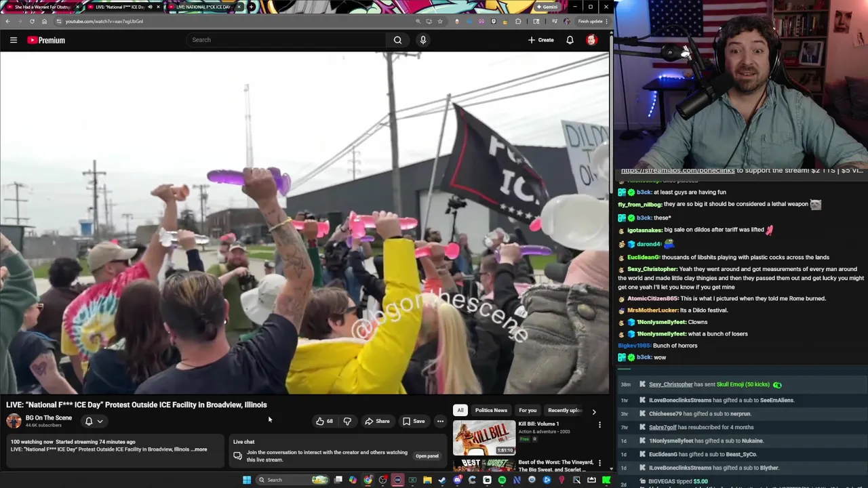Share the live stream video

pos(377,421)
